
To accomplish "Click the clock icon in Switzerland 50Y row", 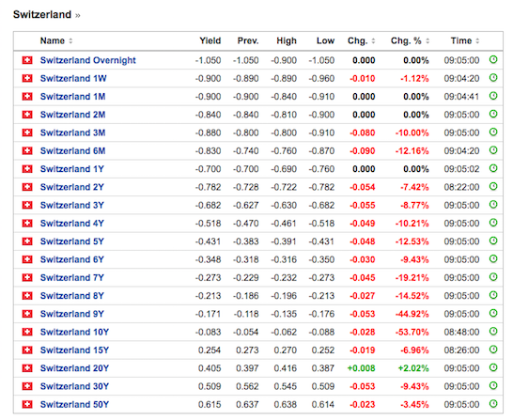I will tap(493, 404).
